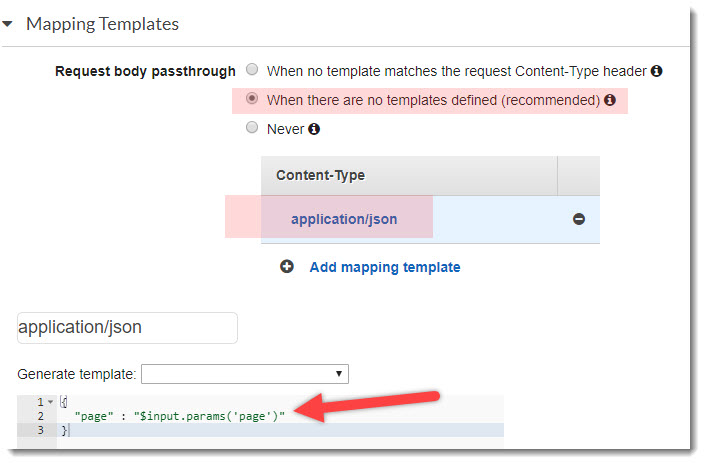Click the Mapping Templates heading
Screen dimensions: 705x464
pyautogui.click(x=103, y=24)
